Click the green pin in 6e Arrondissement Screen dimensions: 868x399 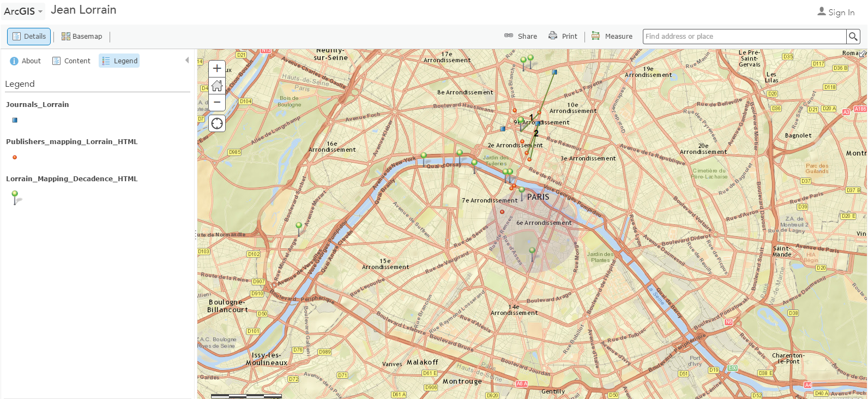(x=532, y=252)
